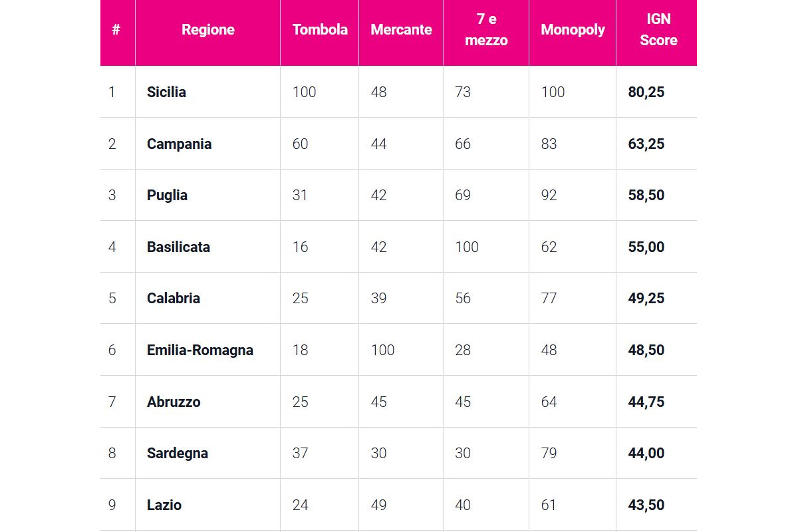Select the Calabria row label

click(173, 299)
